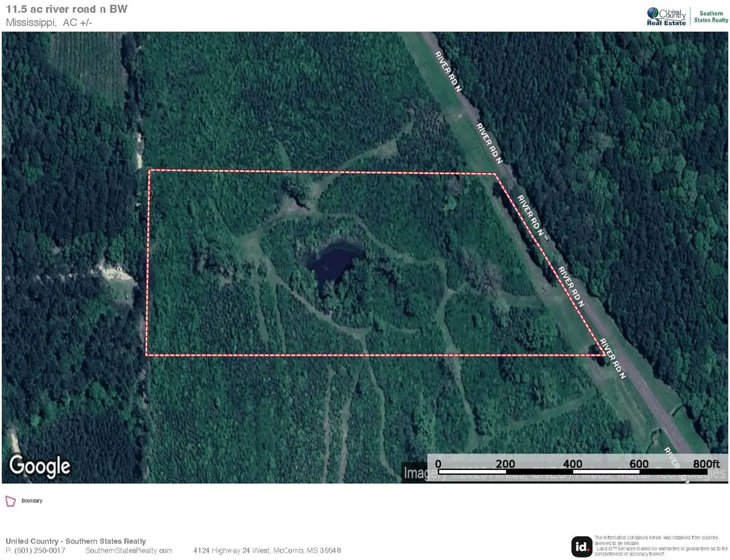Click the United Country Real Estate logo
Screen dimensions: 730x560
click(x=666, y=16)
